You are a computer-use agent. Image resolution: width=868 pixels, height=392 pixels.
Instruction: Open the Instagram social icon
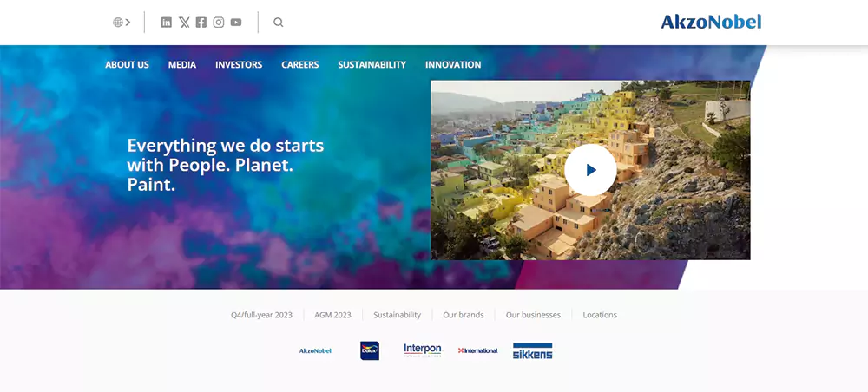219,23
